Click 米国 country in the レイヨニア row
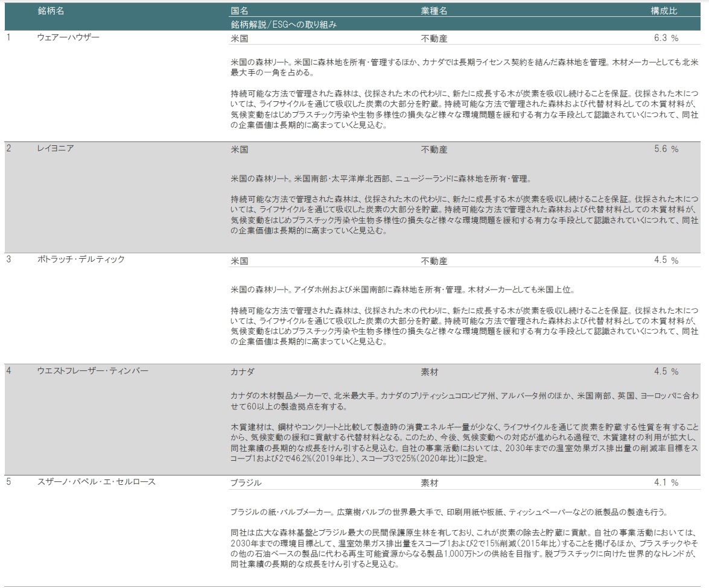709x588 pixels. click(x=239, y=150)
